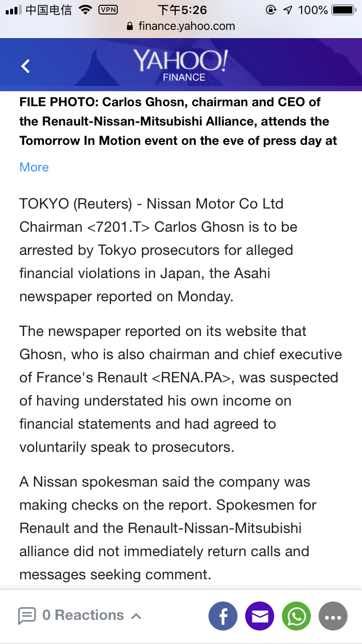362x644 pixels.
Task: Expand photo caption with More link
Action: tap(34, 167)
